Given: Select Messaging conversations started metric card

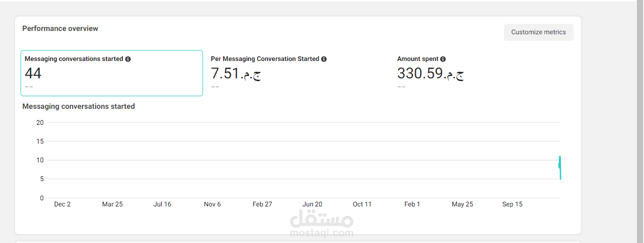Looking at the screenshot, I should [x=112, y=73].
